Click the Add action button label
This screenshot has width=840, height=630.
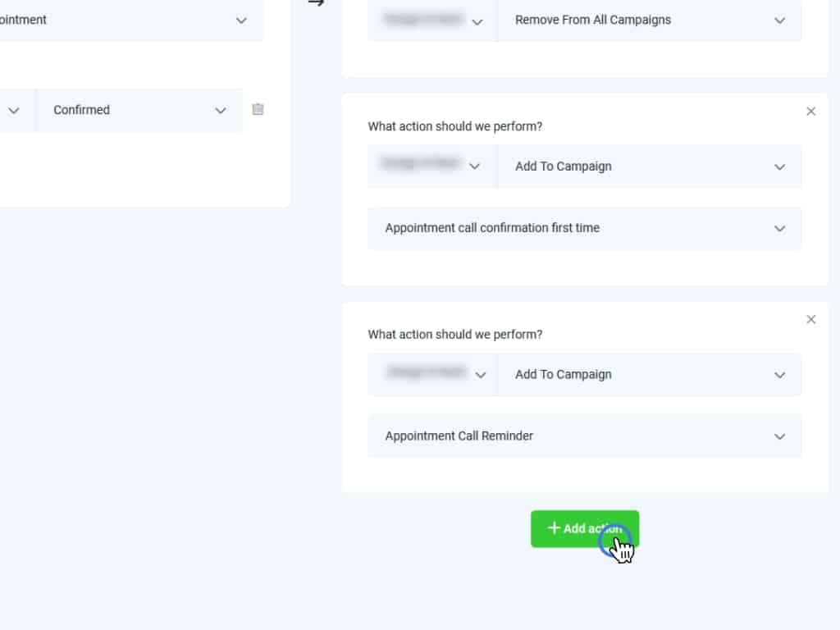click(x=591, y=529)
